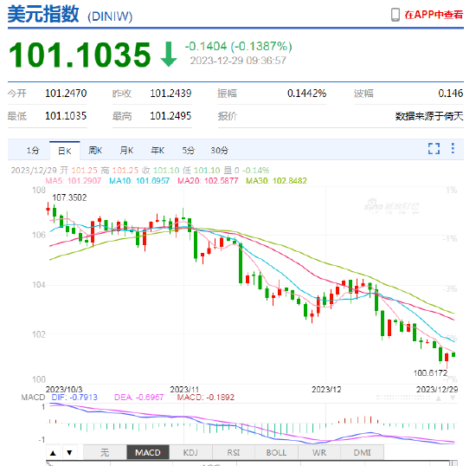Image resolution: width=476 pixels, height=466 pixels.
Task: Switch to the 周K chart tab
Action: pos(95,151)
